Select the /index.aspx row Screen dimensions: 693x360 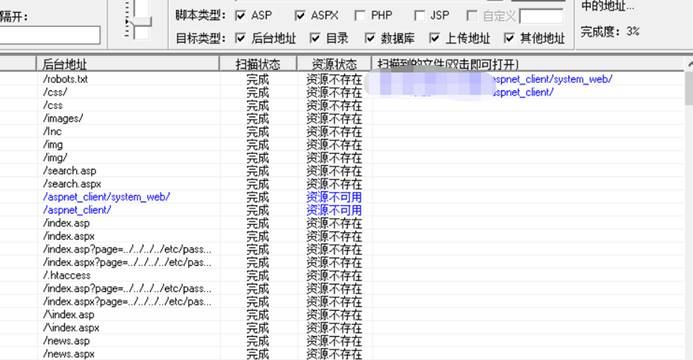pos(69,236)
